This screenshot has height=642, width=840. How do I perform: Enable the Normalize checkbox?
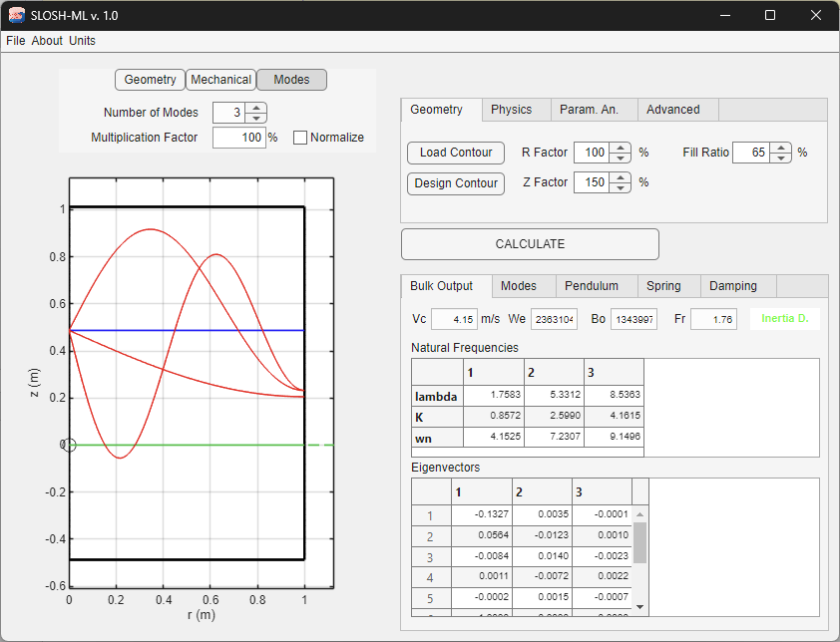300,137
